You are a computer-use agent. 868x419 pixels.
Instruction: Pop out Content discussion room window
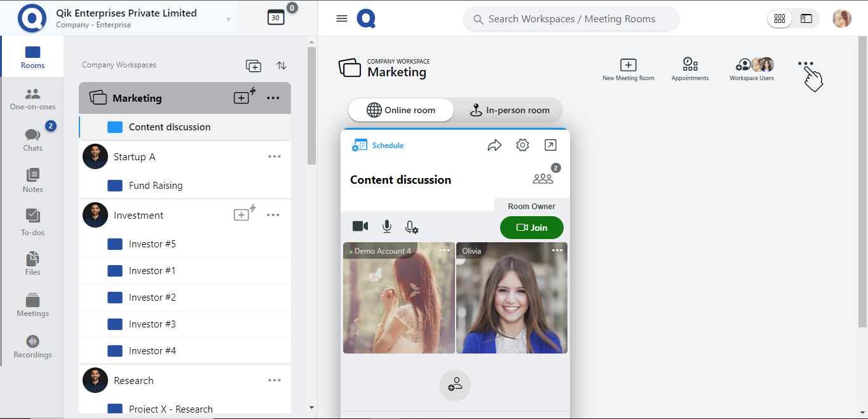point(550,146)
